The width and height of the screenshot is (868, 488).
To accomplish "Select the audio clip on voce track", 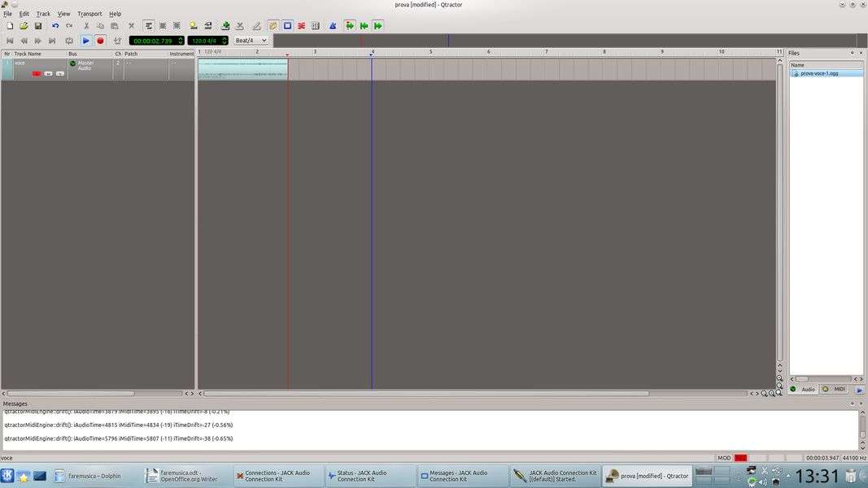I will (243, 69).
